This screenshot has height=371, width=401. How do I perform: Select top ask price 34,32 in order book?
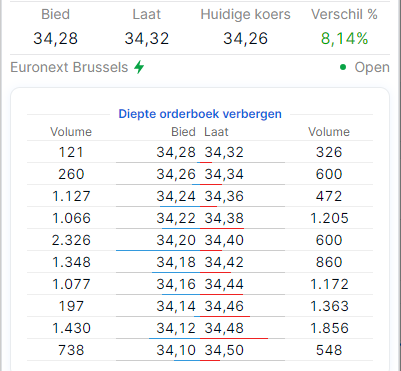coord(224,152)
